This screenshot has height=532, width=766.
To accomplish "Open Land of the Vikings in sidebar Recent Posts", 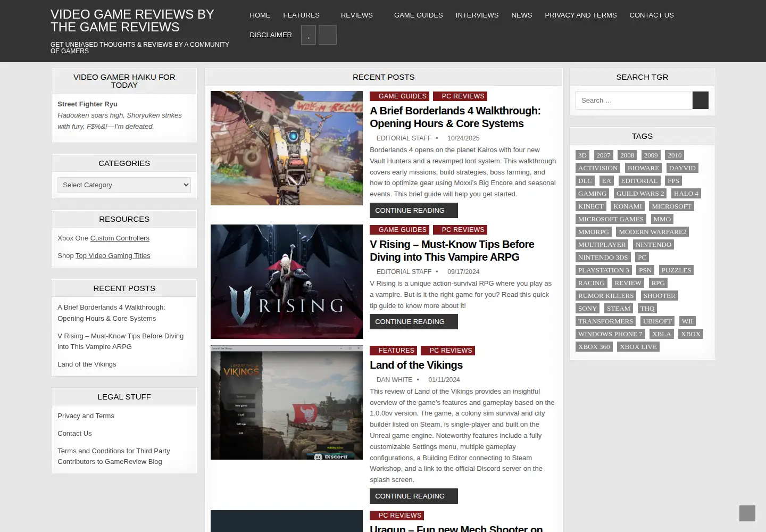I will click(87, 364).
